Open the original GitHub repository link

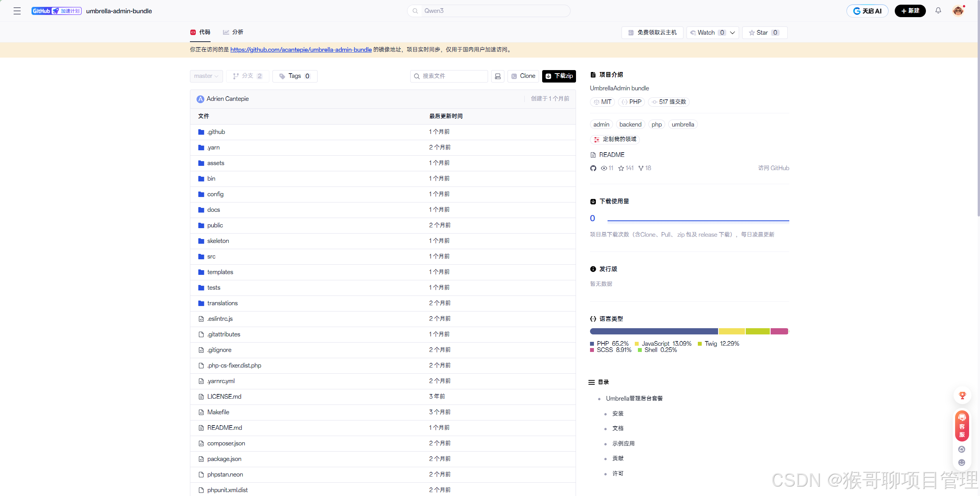click(x=300, y=50)
